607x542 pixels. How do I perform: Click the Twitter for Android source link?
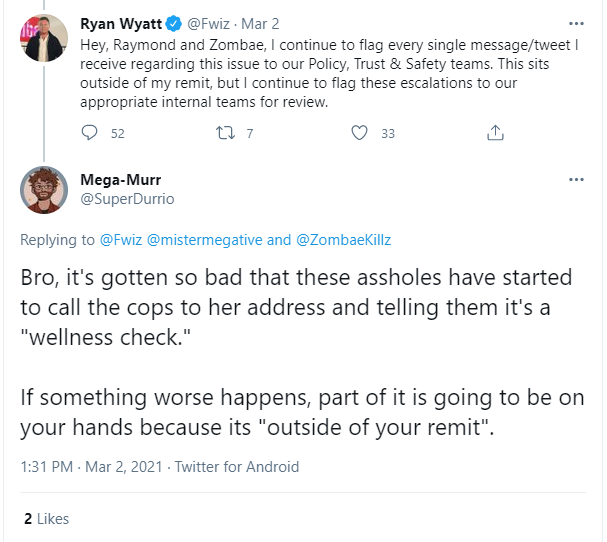237,467
